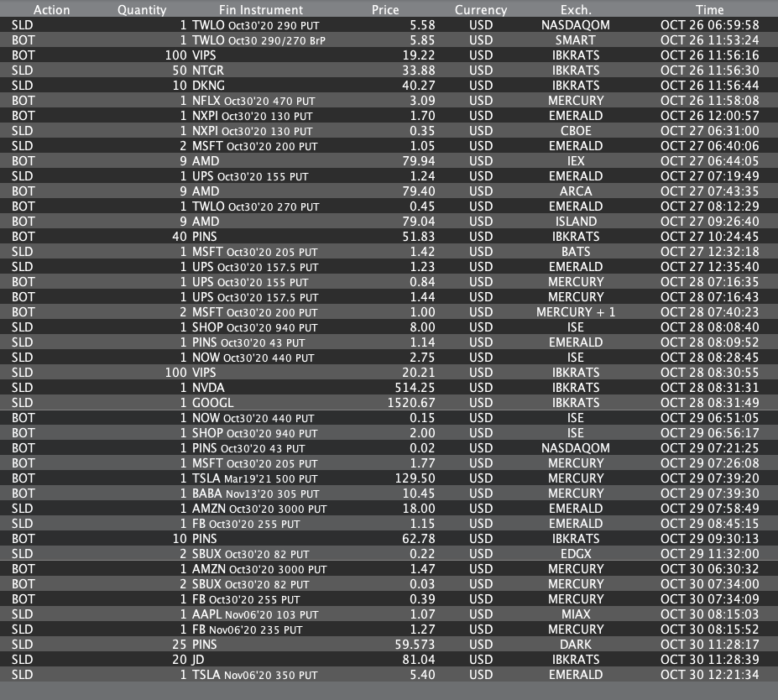Click NOW Oct30'20 440 PUT sold at 2.75

click(389, 358)
